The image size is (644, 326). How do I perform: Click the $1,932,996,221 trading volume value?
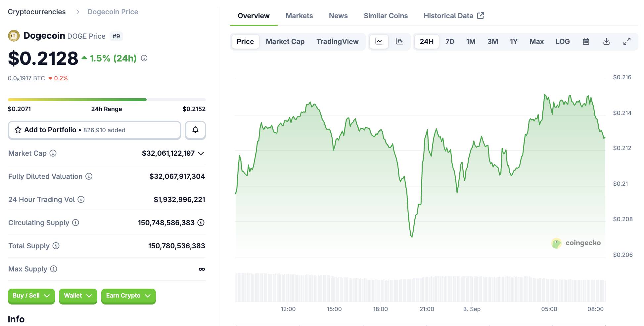[179, 199]
